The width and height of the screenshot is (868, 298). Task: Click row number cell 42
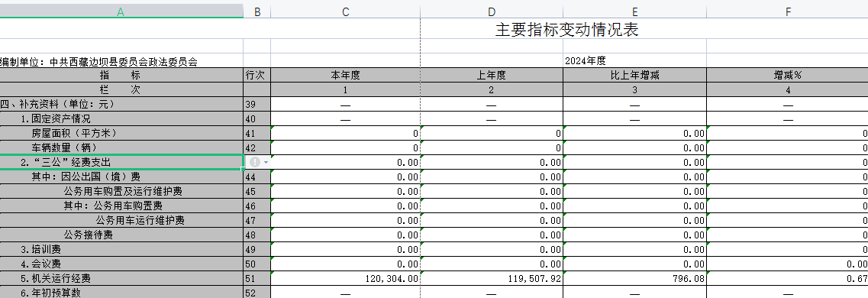pos(257,147)
